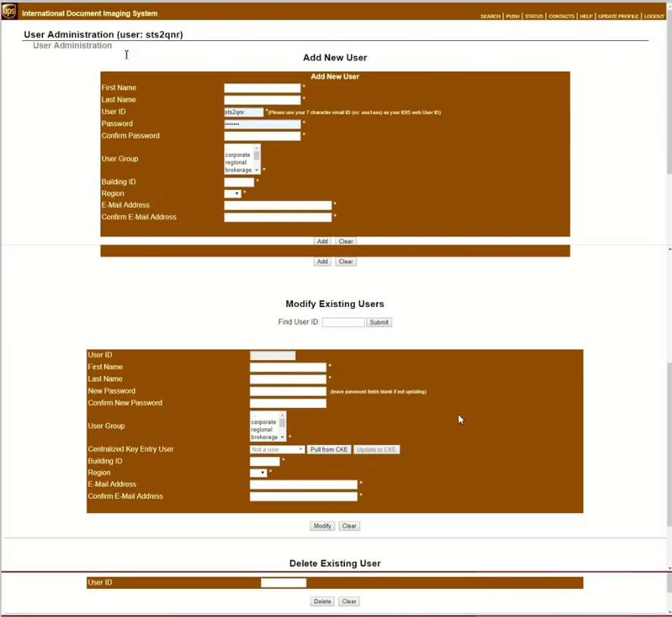Click the Confirm New Password field

point(288,403)
